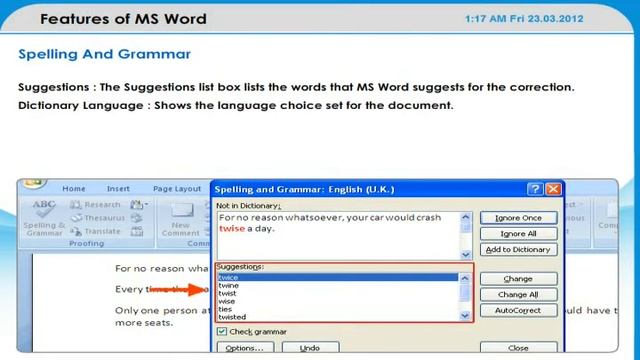Click the Undo button in dialog
Screen dimensions: 640x360
(x=310, y=348)
